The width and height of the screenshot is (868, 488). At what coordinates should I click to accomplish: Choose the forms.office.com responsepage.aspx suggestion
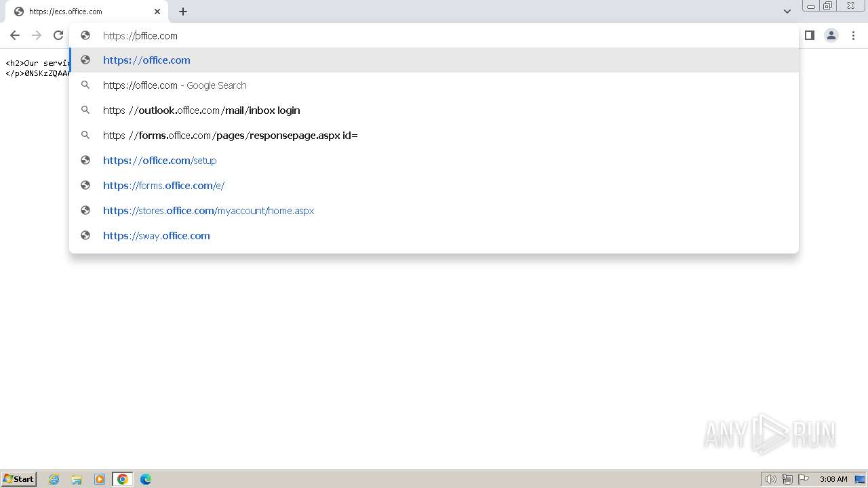click(434, 136)
